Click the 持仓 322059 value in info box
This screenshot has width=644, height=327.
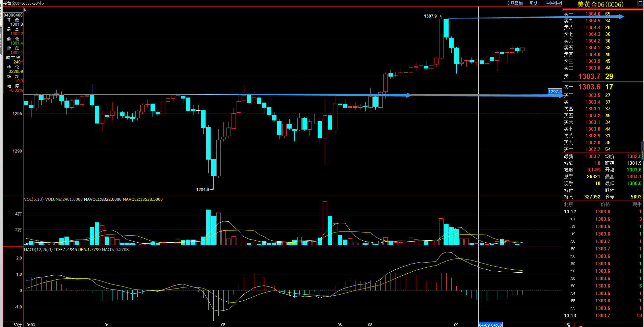coord(16,72)
